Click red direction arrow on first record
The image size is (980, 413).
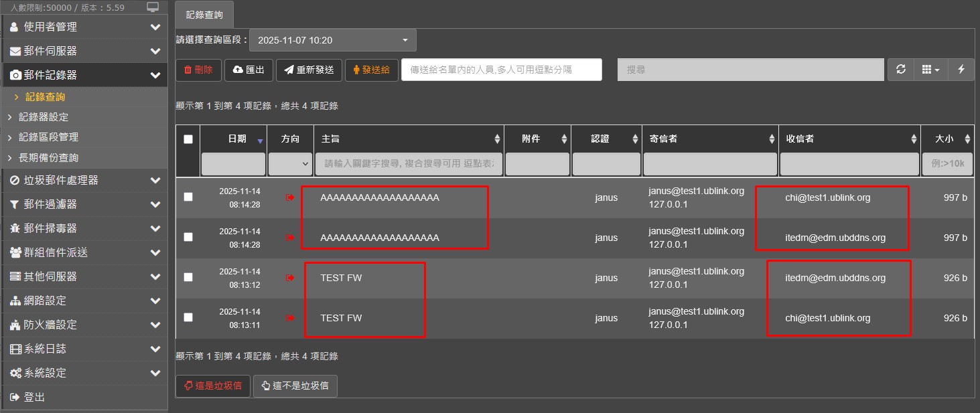tap(290, 197)
